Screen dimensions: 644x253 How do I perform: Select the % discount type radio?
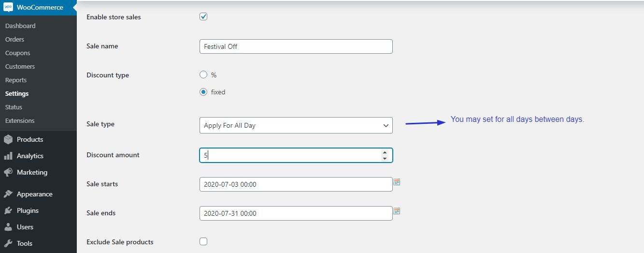tap(203, 75)
